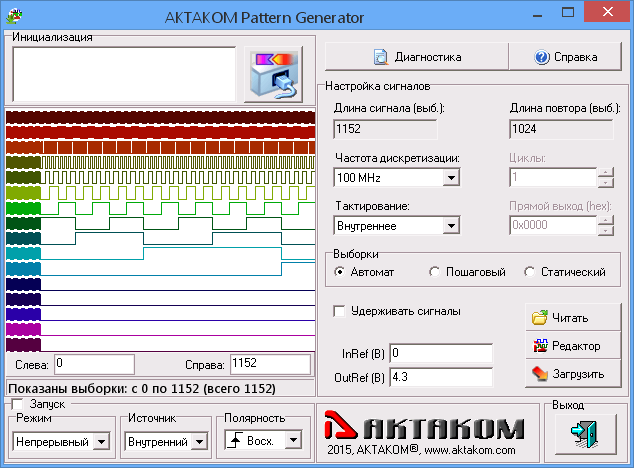Select the Статический sampling mode
The image size is (634, 468).
coord(531,272)
